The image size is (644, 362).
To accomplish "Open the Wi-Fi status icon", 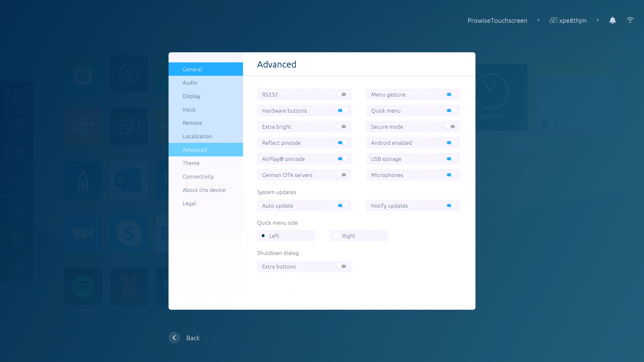I will 630,20.
